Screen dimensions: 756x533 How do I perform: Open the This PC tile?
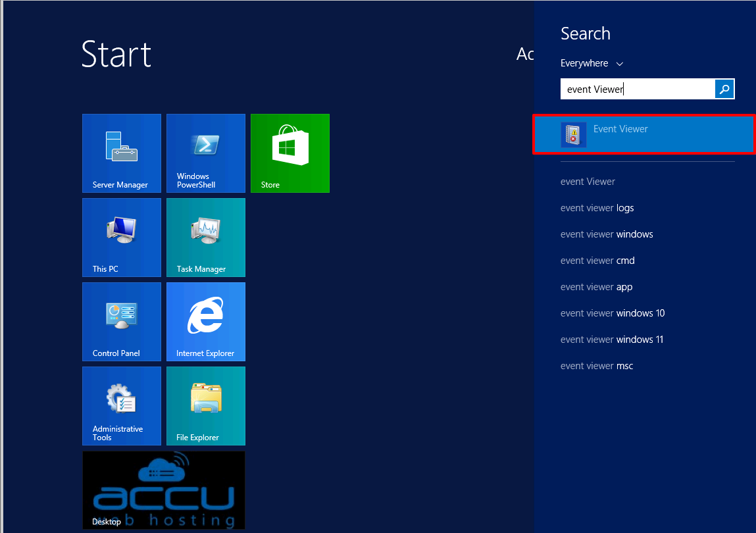coord(122,238)
